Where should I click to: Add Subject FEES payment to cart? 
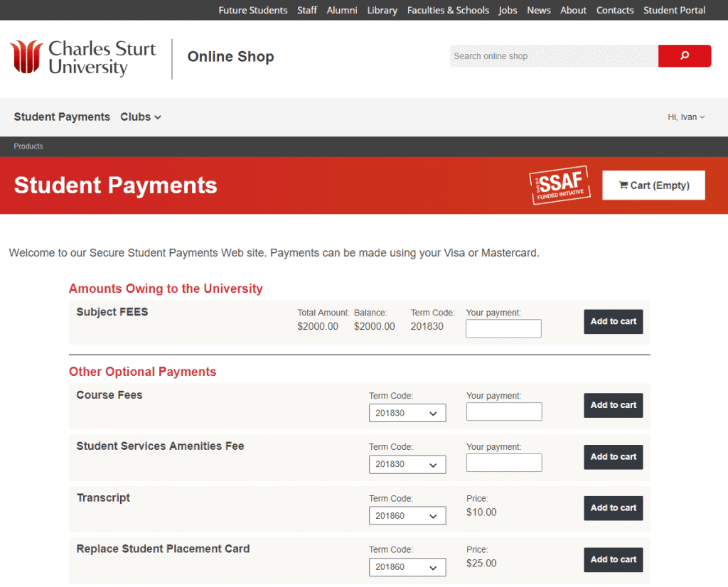pyautogui.click(x=613, y=321)
